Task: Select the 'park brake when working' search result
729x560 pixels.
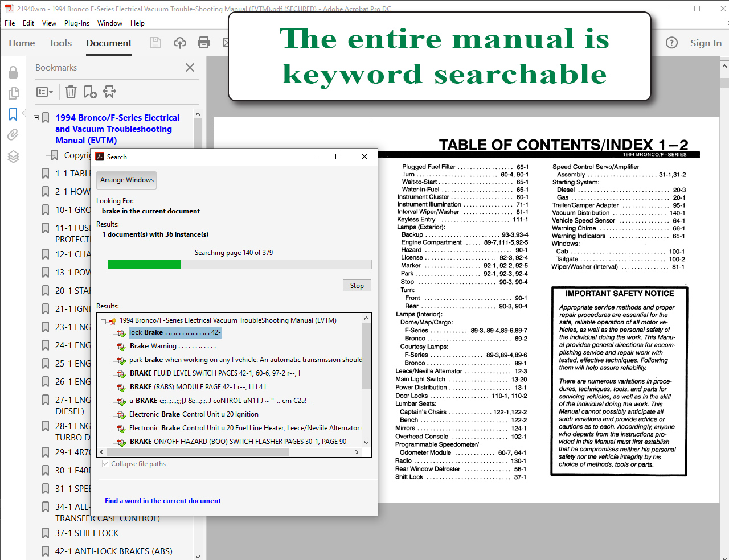Action: [x=245, y=360]
